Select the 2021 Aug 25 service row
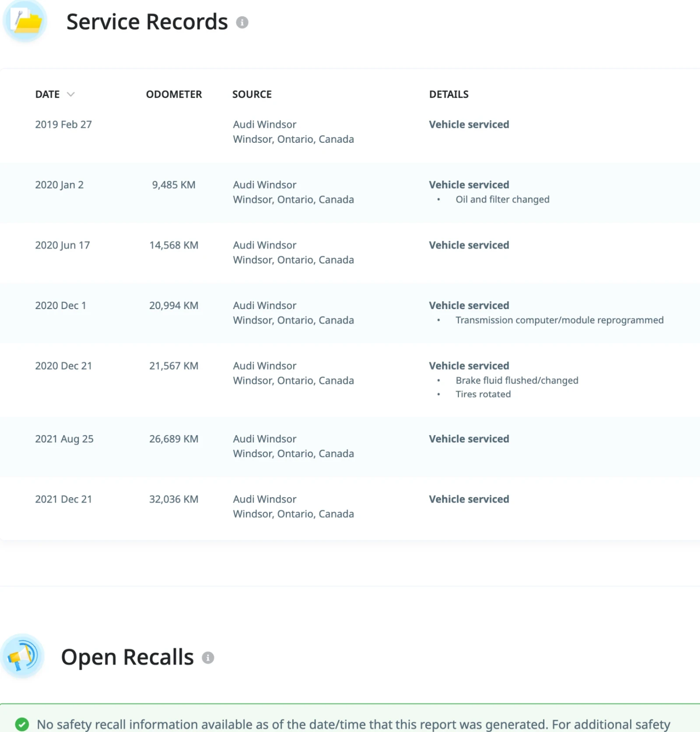The image size is (700, 732). tap(350, 447)
